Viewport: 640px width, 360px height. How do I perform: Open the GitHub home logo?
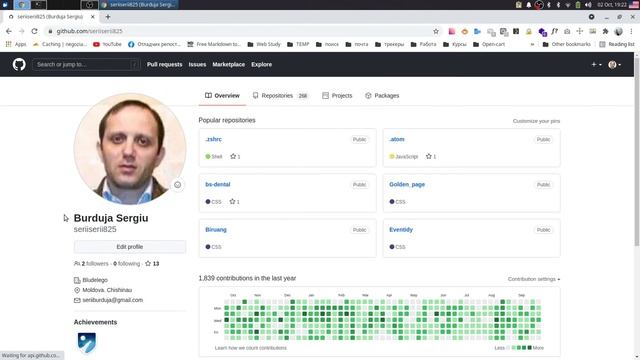tap(19, 64)
